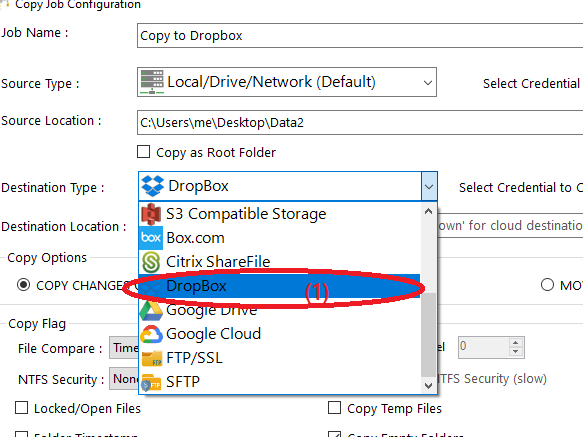The width and height of the screenshot is (583, 437).
Task: Increase the numeric spinner value
Action: [x=515, y=343]
